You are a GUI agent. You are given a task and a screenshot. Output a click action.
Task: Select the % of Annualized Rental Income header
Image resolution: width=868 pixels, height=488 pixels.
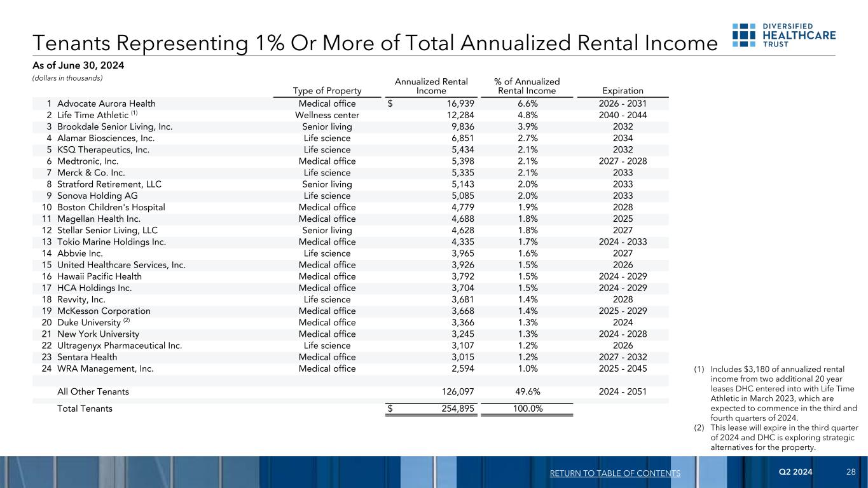click(527, 86)
